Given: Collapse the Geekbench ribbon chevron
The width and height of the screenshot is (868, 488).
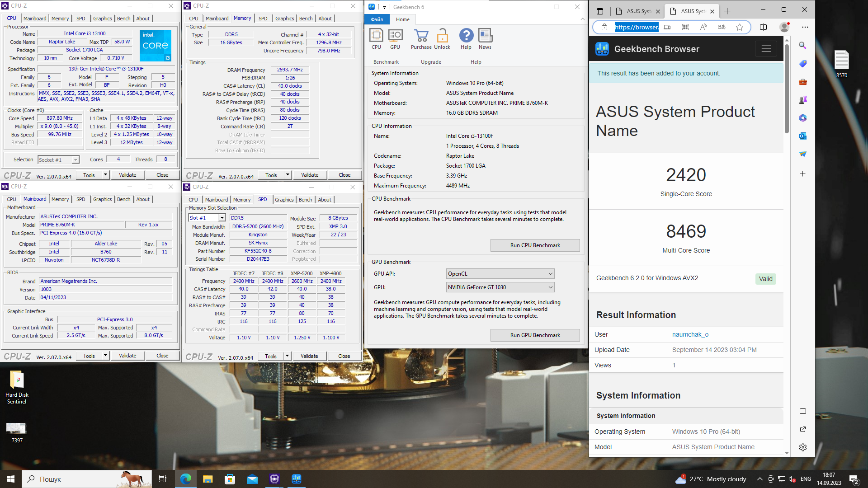Looking at the screenshot, I should click(582, 19).
